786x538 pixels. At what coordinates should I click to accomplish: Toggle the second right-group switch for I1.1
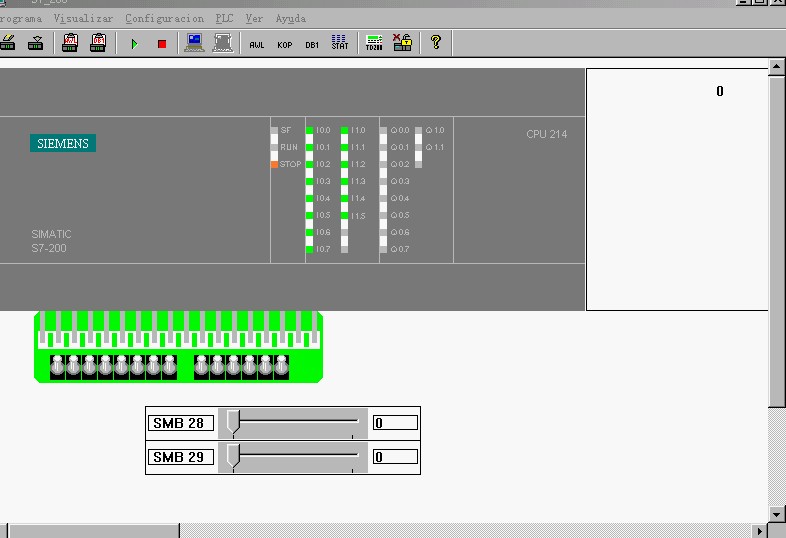point(217,366)
